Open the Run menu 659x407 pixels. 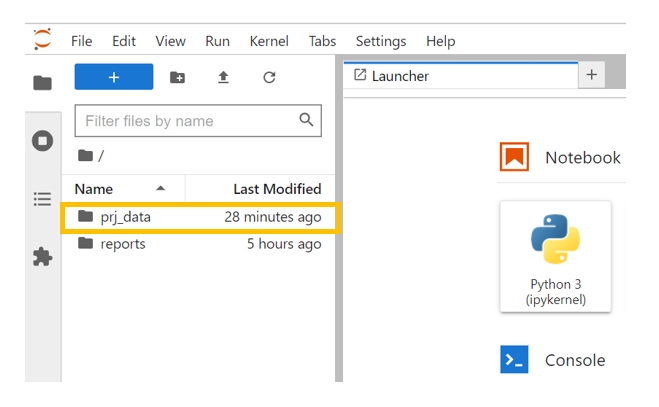point(217,41)
